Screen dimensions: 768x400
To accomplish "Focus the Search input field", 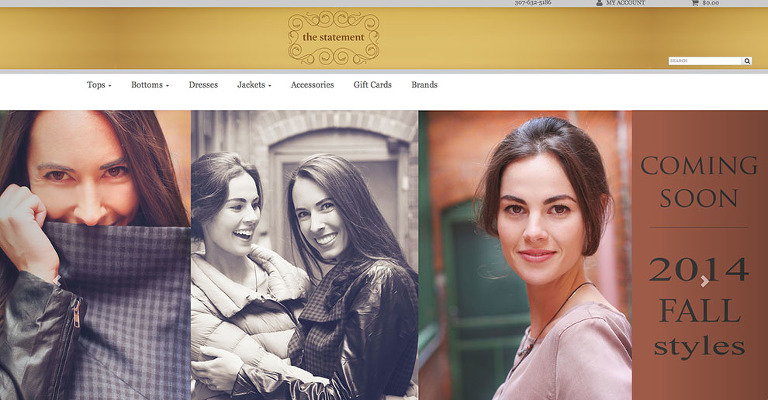I will [x=705, y=61].
